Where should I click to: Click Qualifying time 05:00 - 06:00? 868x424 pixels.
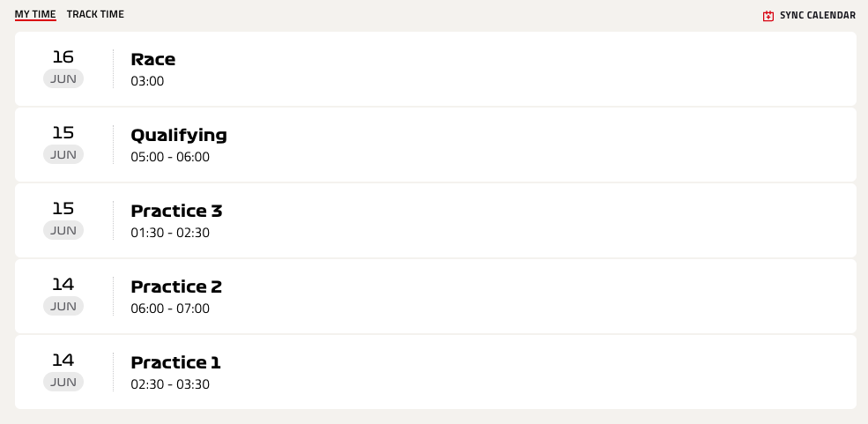click(x=170, y=157)
